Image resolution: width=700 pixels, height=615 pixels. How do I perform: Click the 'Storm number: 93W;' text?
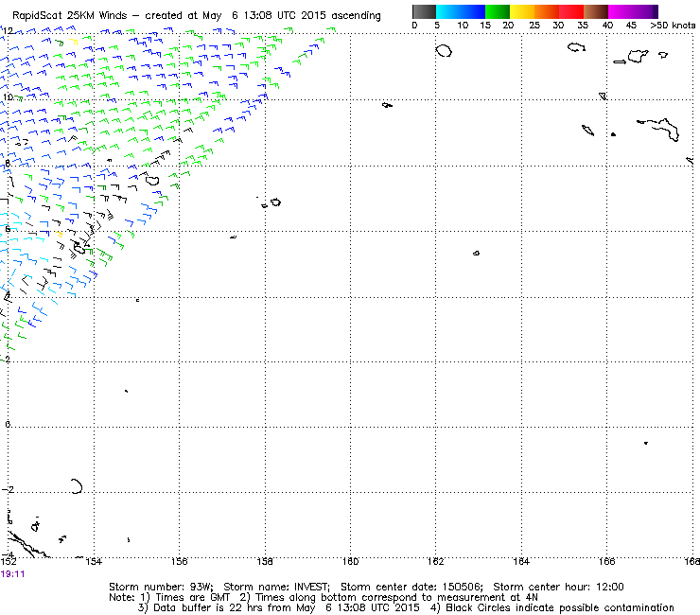tap(161, 587)
